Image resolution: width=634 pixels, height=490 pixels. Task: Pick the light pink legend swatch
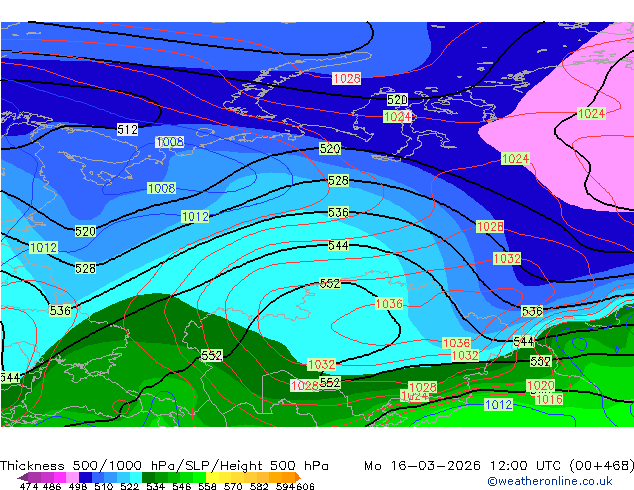(72, 477)
